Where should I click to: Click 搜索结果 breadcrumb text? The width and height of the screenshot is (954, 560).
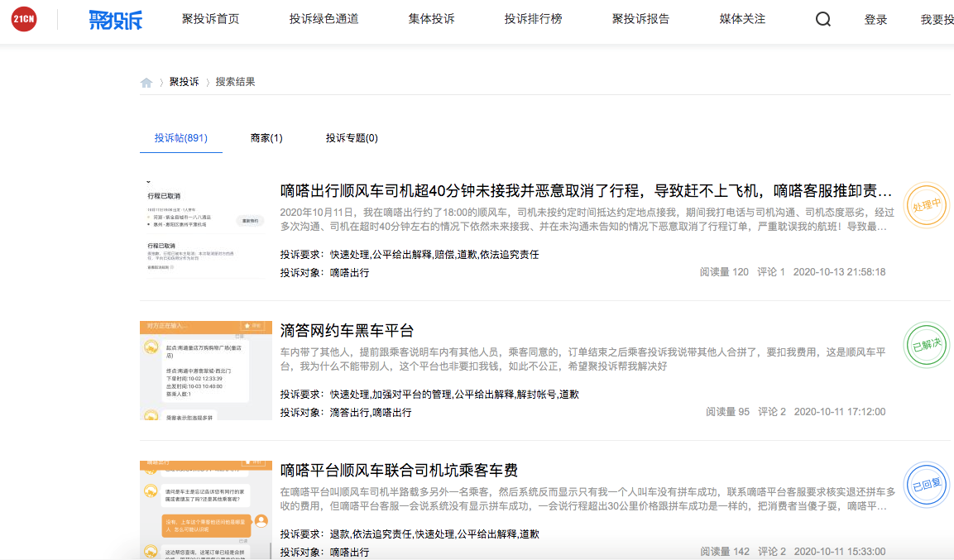(x=235, y=81)
